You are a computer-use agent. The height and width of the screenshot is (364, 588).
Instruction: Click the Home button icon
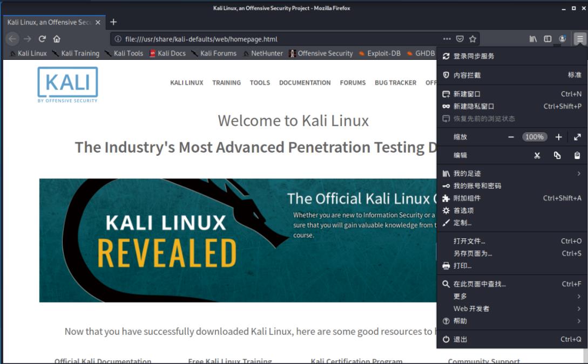(x=57, y=39)
